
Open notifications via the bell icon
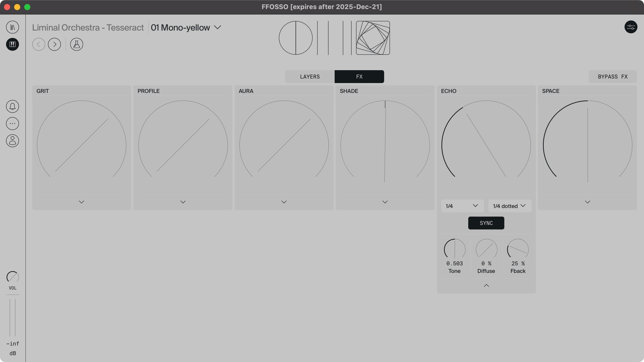coord(12,106)
